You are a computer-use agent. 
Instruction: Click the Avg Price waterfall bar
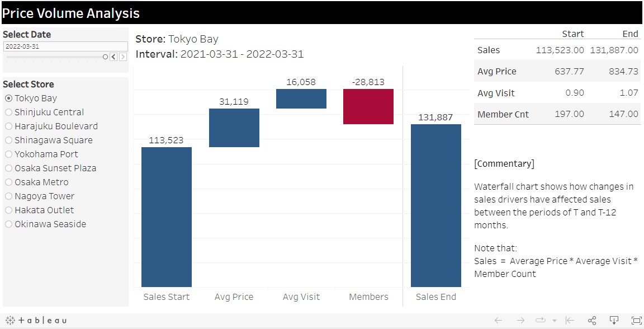coord(234,128)
